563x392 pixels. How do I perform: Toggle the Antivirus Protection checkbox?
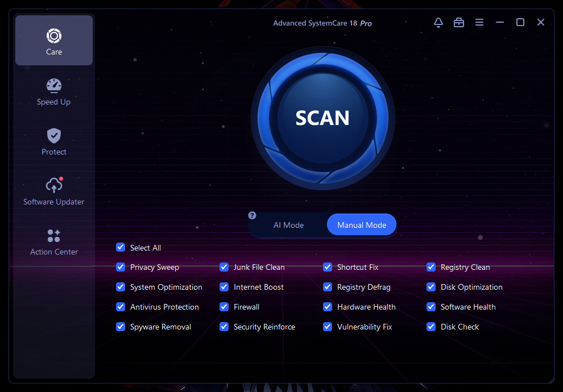[x=121, y=307]
